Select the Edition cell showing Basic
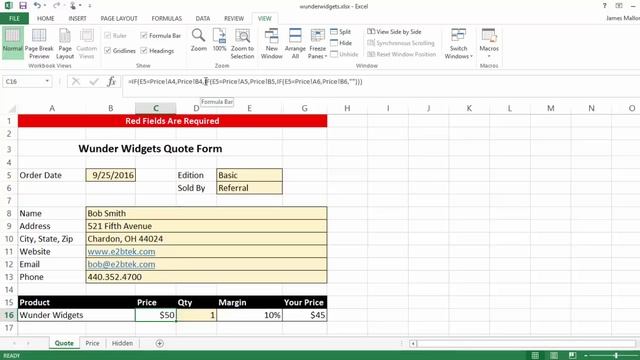640x360 pixels. [x=249, y=175]
